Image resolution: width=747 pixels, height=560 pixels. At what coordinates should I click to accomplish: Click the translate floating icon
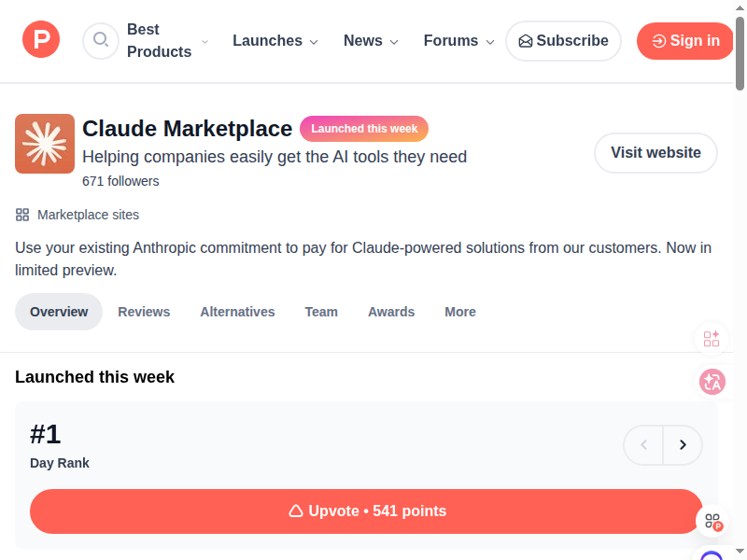click(x=712, y=381)
